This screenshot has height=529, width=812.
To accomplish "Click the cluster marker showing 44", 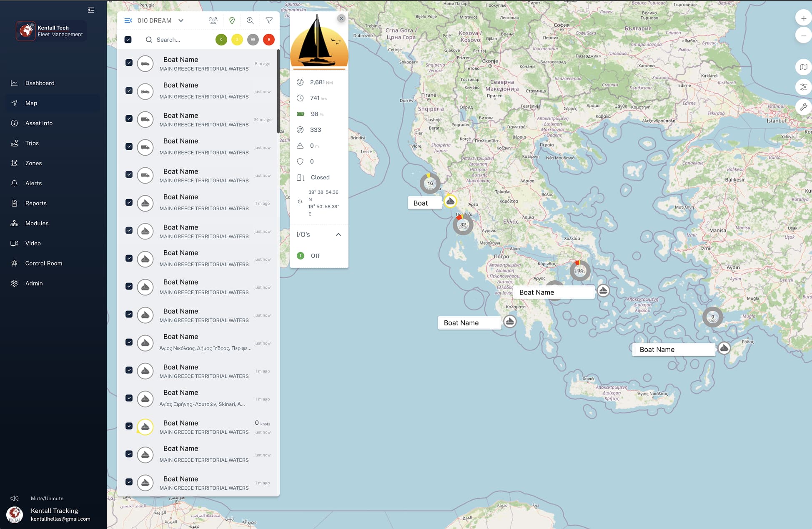I will 580,271.
